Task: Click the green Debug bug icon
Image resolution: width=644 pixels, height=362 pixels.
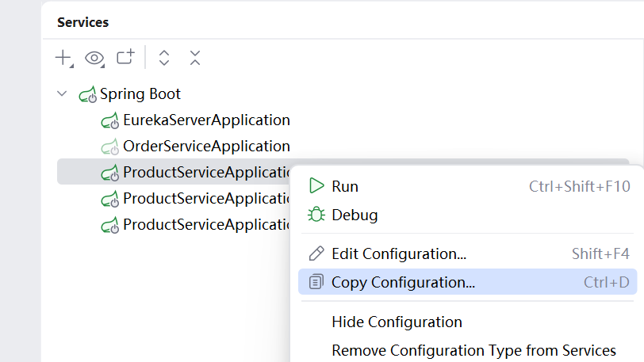Action: pyautogui.click(x=316, y=214)
